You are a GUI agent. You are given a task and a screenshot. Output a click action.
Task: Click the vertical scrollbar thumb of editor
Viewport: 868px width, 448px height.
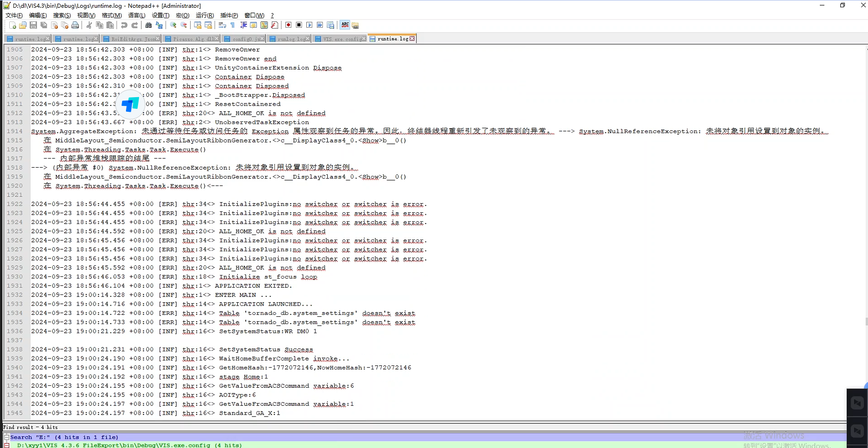point(866,322)
